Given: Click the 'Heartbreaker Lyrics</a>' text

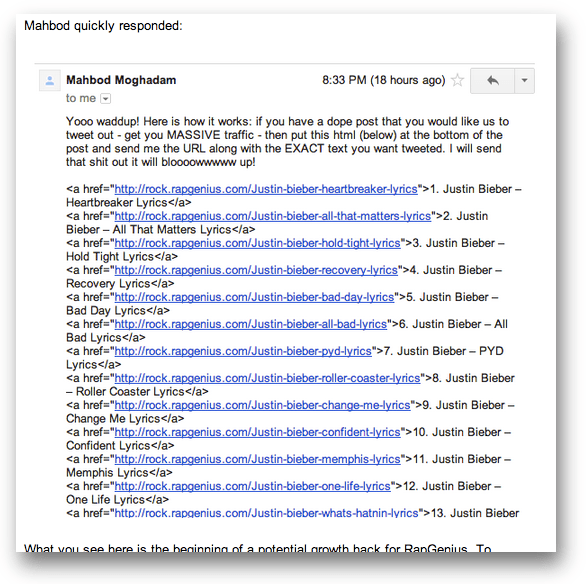Looking at the screenshot, I should click(x=129, y=203).
